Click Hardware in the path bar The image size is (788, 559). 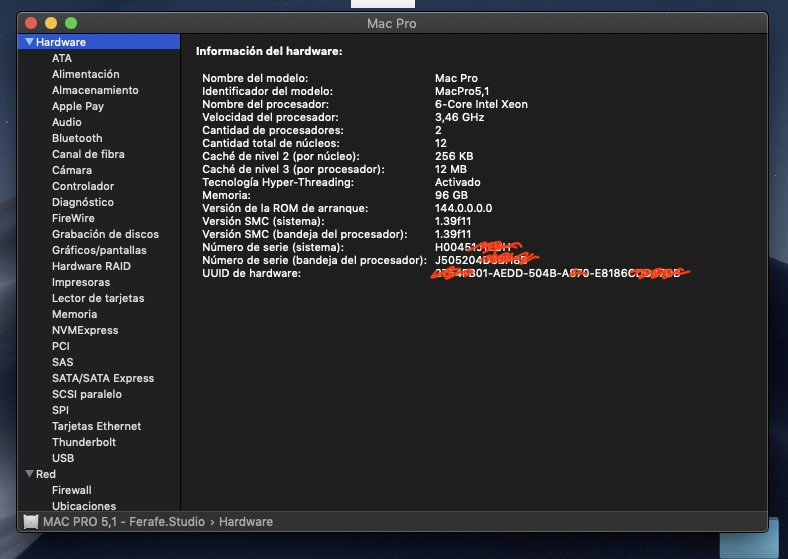pos(246,522)
